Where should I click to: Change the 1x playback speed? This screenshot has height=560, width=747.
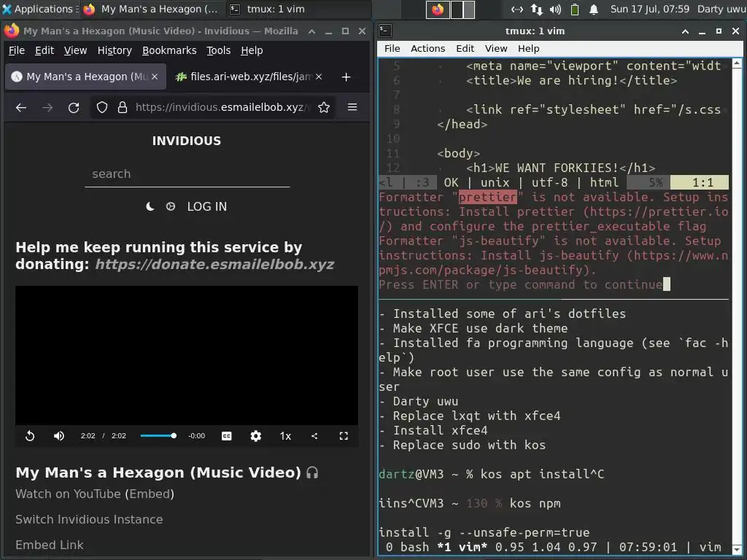[x=285, y=436]
